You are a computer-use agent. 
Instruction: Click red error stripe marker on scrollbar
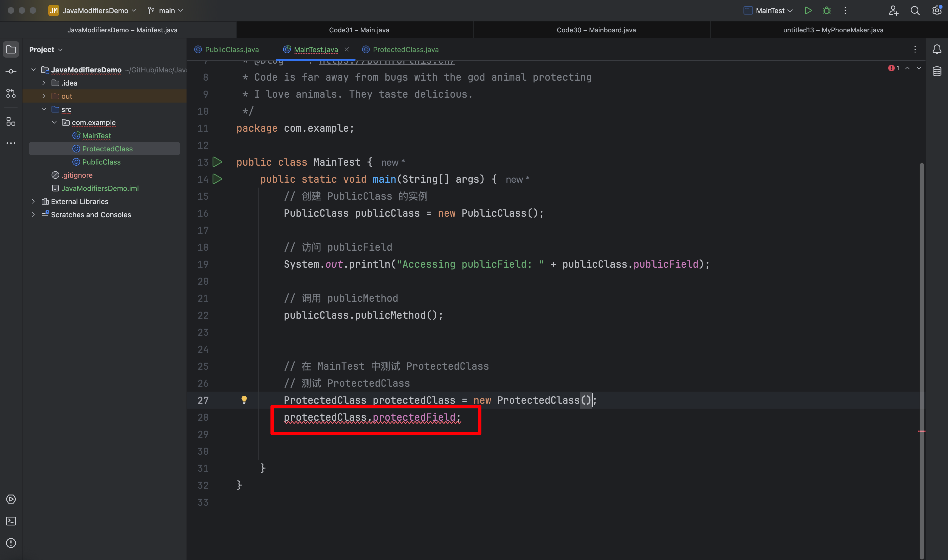pyautogui.click(x=922, y=431)
